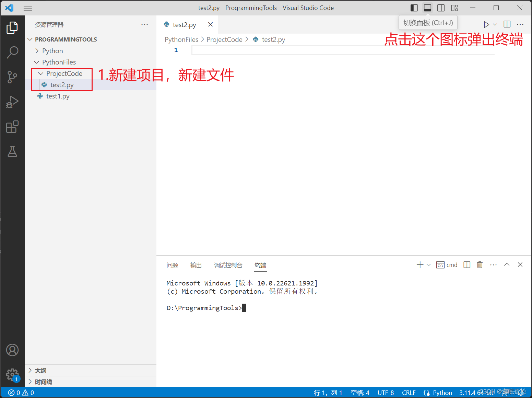Open terminal panel more actions ellipsis
This screenshot has height=398, width=532.
[x=494, y=265]
